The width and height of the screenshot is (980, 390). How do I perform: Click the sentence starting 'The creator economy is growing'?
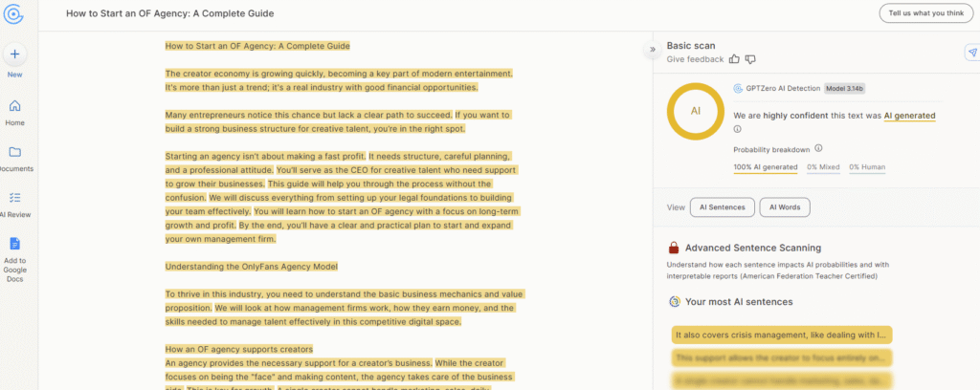pos(339,74)
